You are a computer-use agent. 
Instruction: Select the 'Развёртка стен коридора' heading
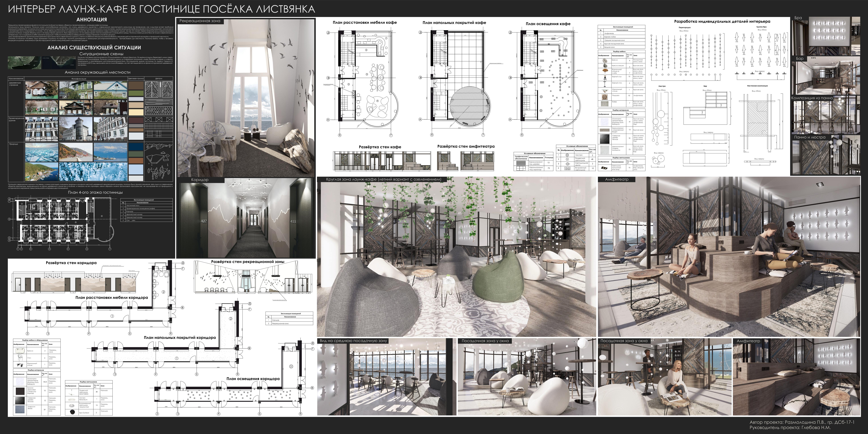[71, 263]
